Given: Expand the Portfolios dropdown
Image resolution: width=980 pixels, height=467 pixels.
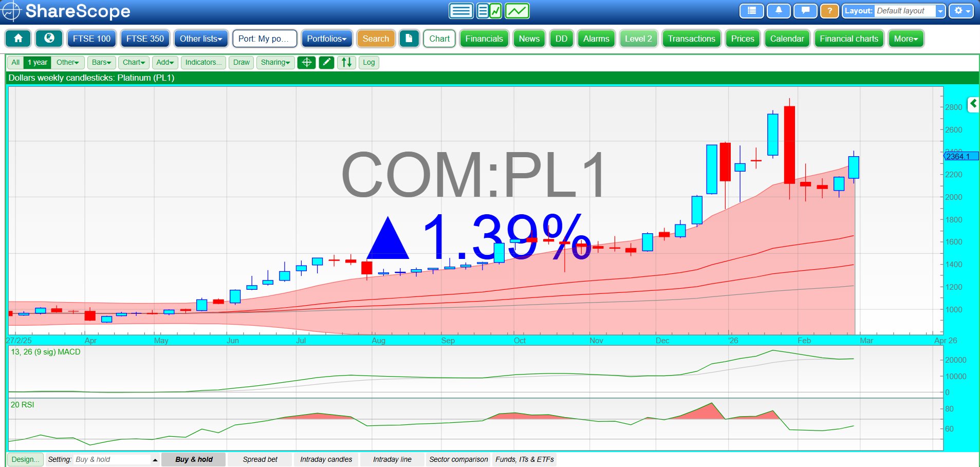Looking at the screenshot, I should click(327, 39).
